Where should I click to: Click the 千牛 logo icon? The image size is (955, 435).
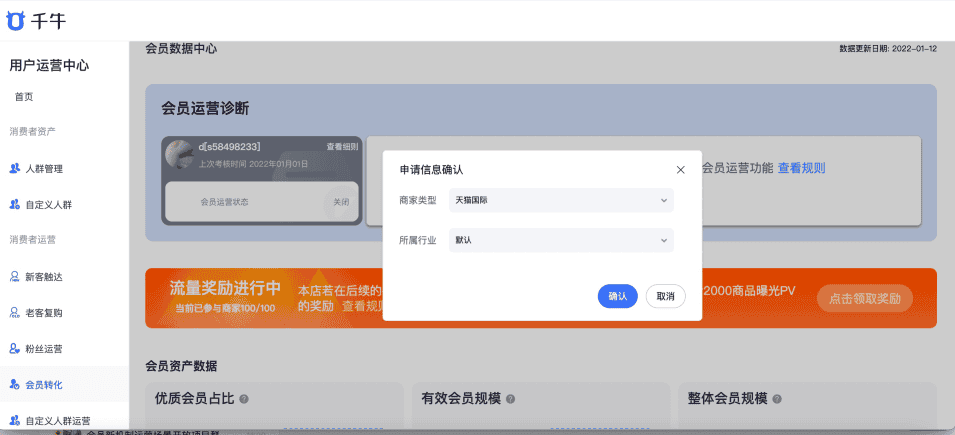pyautogui.click(x=15, y=21)
